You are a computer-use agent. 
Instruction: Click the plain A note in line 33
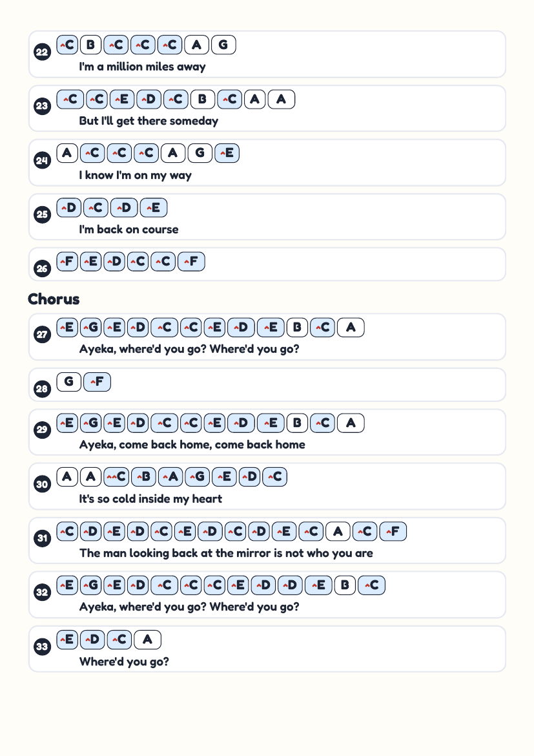[x=147, y=640]
